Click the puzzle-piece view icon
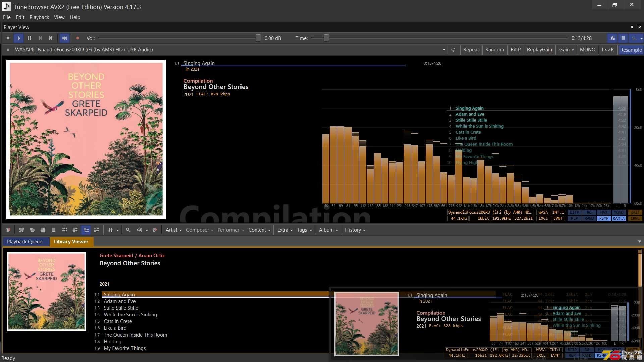 (x=21, y=230)
